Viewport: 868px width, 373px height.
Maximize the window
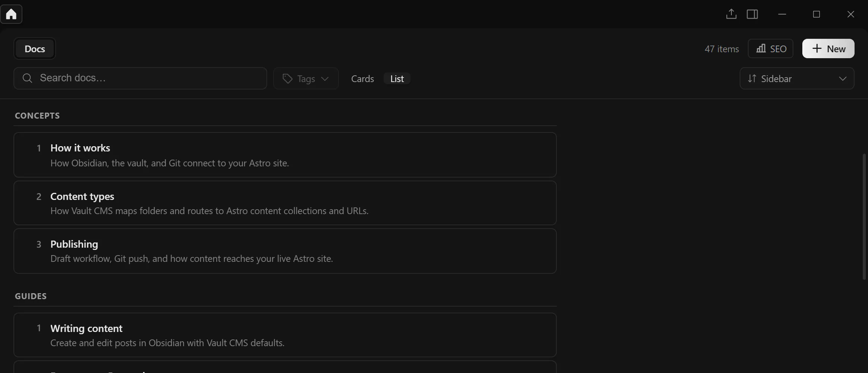[817, 14]
